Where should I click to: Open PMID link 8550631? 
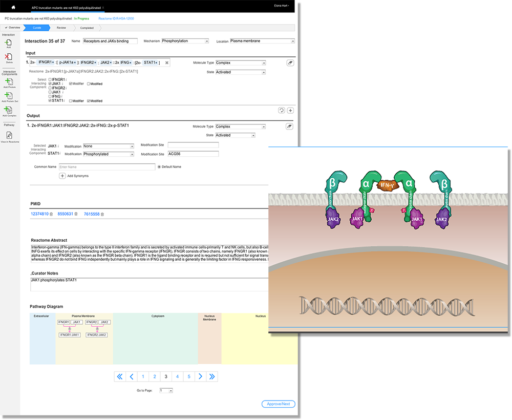click(x=65, y=214)
